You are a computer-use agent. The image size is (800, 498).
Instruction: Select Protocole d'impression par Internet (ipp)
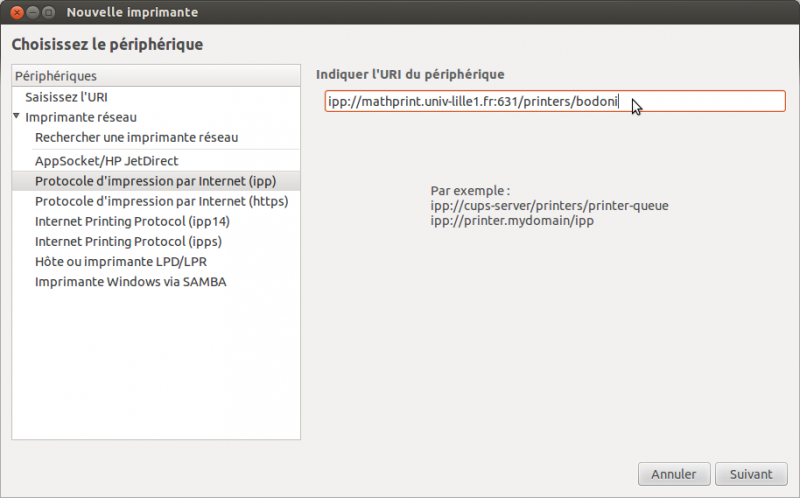pos(156,181)
